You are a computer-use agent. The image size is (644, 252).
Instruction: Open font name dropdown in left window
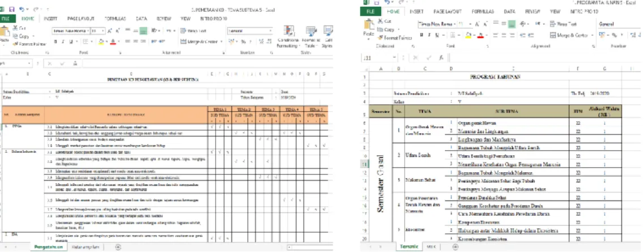88,31
